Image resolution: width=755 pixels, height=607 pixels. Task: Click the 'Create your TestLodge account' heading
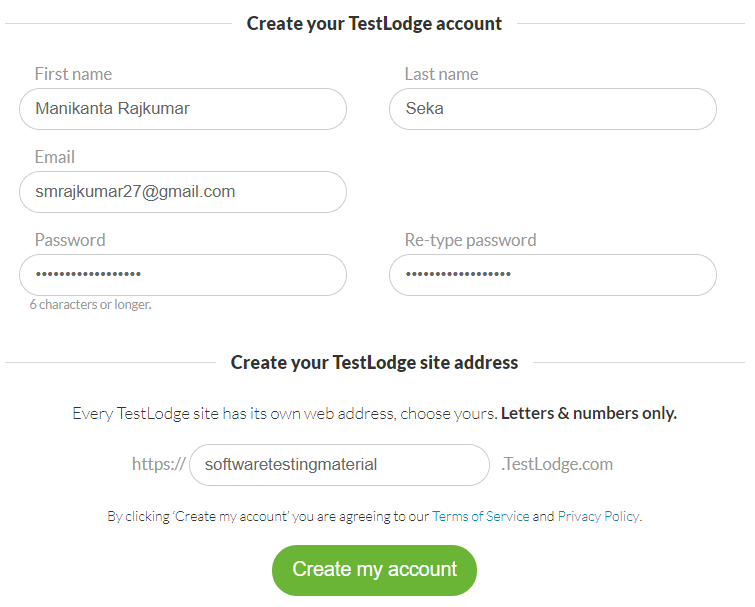374,24
